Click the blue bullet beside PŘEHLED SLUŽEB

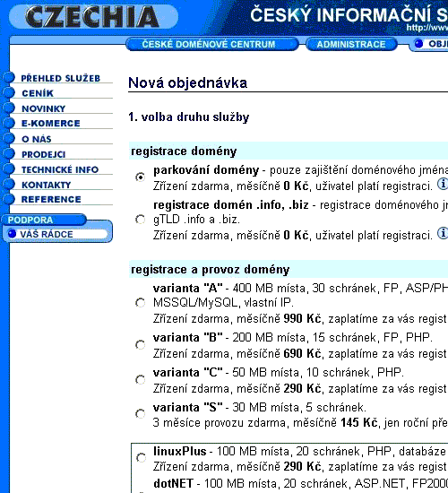click(x=9, y=77)
